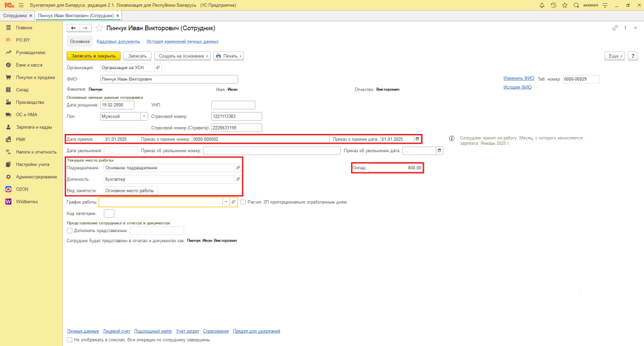The image size is (644, 346).
Task: Open the Главное section
Action: point(24,28)
